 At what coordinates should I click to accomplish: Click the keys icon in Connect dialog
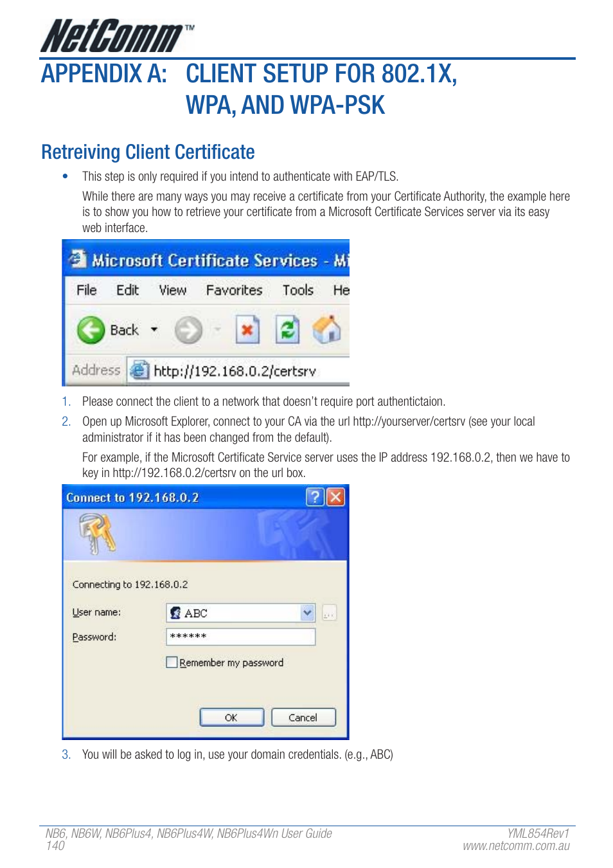coord(97,533)
